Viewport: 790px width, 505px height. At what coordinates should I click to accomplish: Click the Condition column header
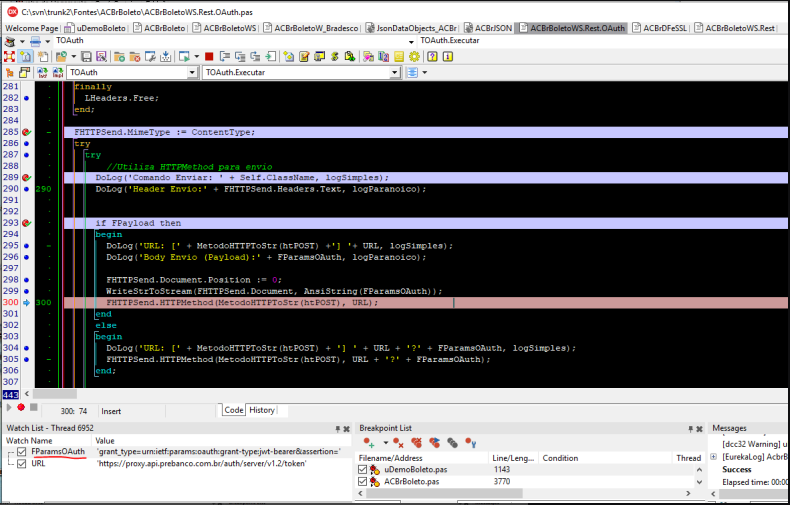pos(606,458)
